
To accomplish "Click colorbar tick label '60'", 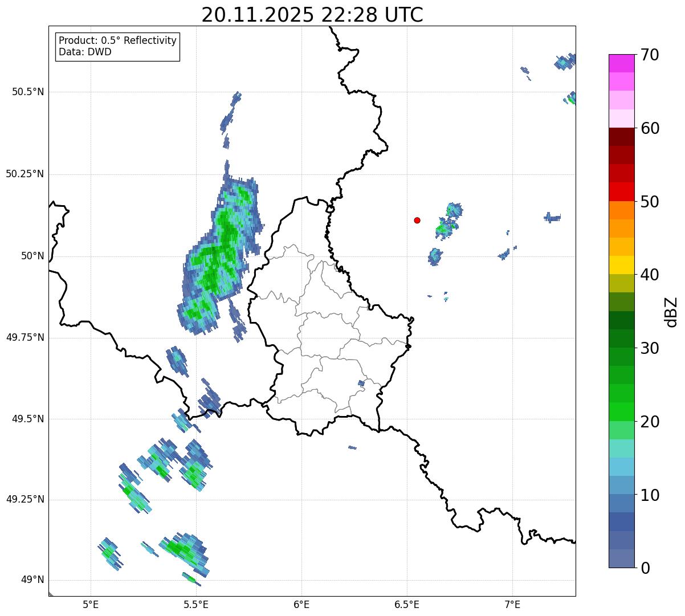I will 650,128.
